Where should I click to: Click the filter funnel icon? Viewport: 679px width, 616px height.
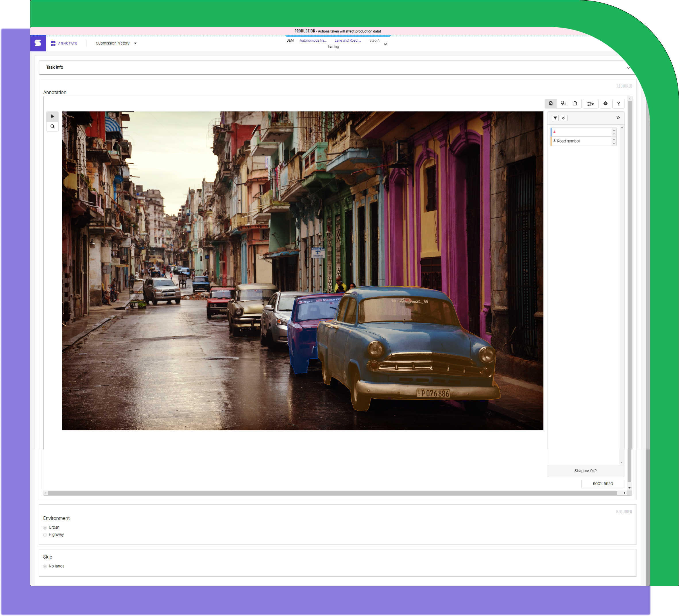pos(555,118)
